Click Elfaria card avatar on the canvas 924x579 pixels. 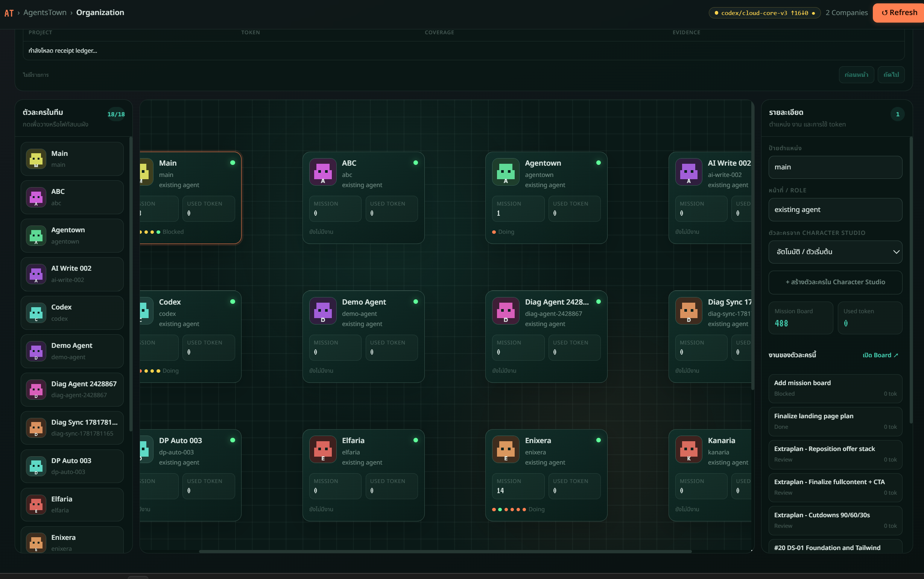tap(323, 449)
